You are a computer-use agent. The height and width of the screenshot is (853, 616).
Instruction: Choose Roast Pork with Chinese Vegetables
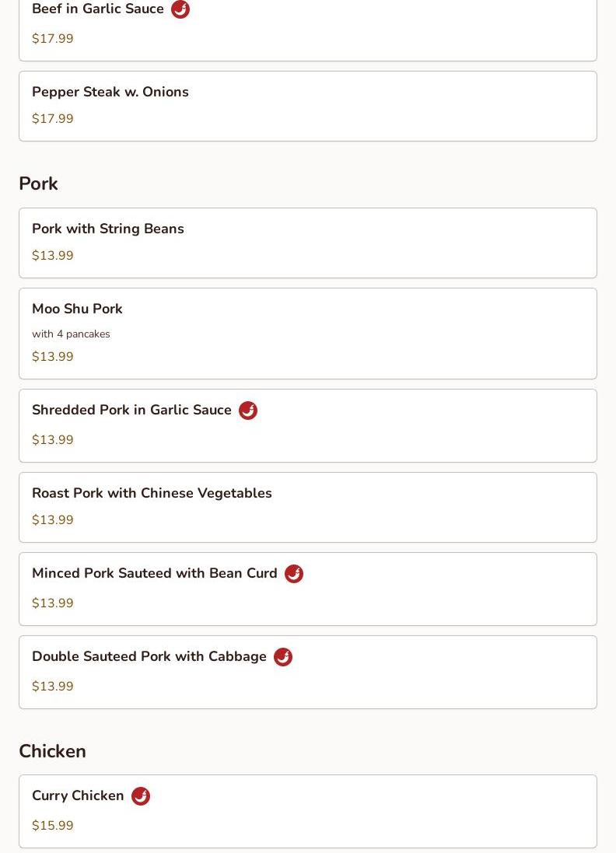(152, 493)
